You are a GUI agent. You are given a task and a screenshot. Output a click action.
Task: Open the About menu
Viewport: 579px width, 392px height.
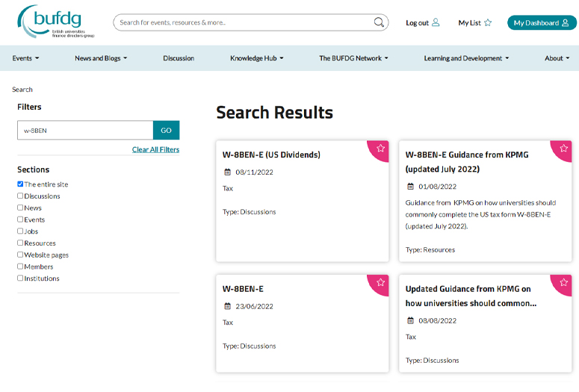(x=557, y=58)
